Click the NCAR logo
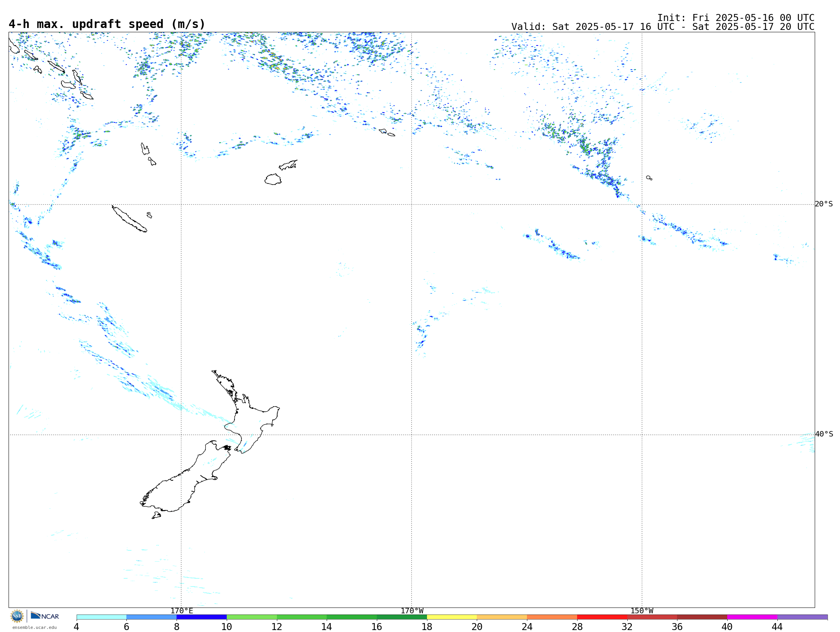Screen dimensions: 840x632 coord(45,616)
